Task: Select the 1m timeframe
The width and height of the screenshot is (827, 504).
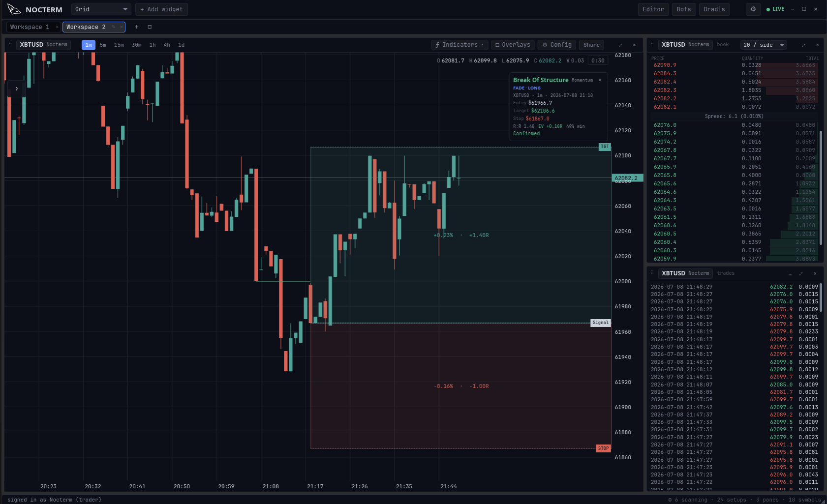Action: click(x=89, y=45)
